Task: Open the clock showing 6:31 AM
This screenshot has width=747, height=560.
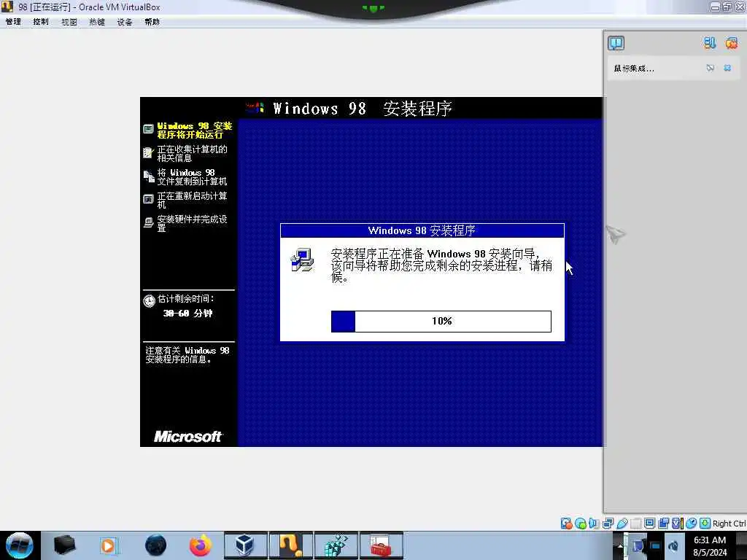Action: pyautogui.click(x=710, y=546)
